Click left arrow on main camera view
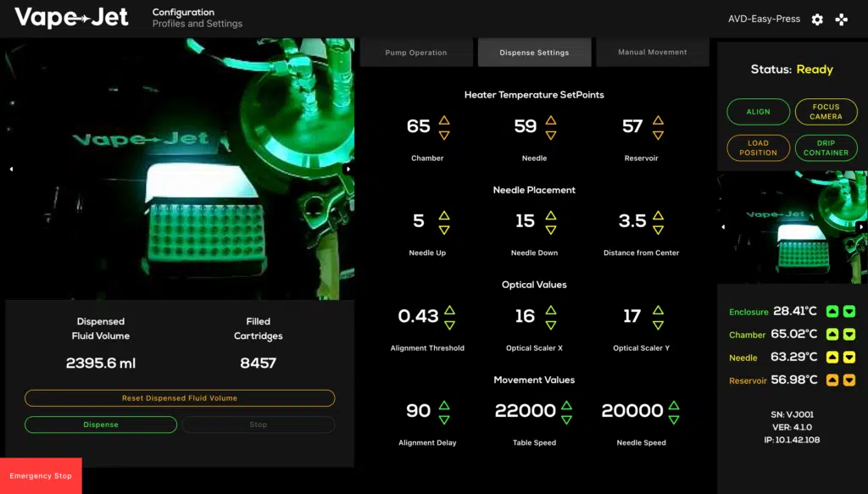Viewport: 868px width, 494px height. pos(11,169)
